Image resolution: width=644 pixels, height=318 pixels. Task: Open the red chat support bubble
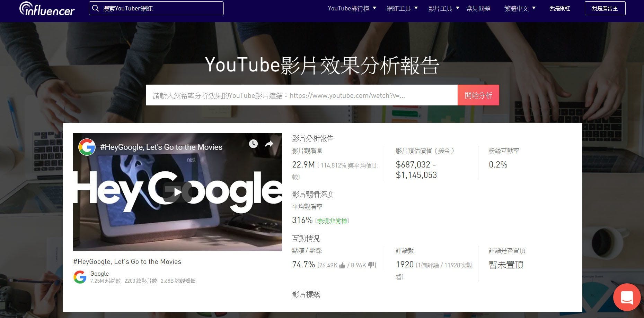[627, 297]
